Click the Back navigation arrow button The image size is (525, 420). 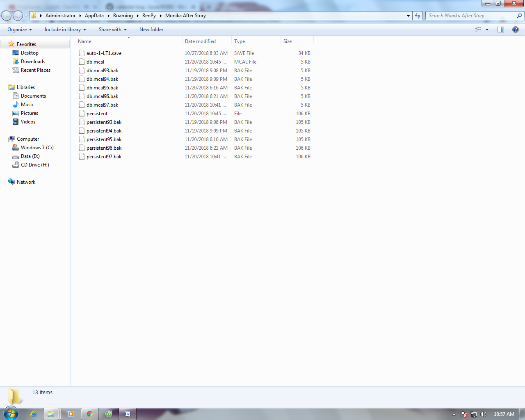tap(6, 16)
